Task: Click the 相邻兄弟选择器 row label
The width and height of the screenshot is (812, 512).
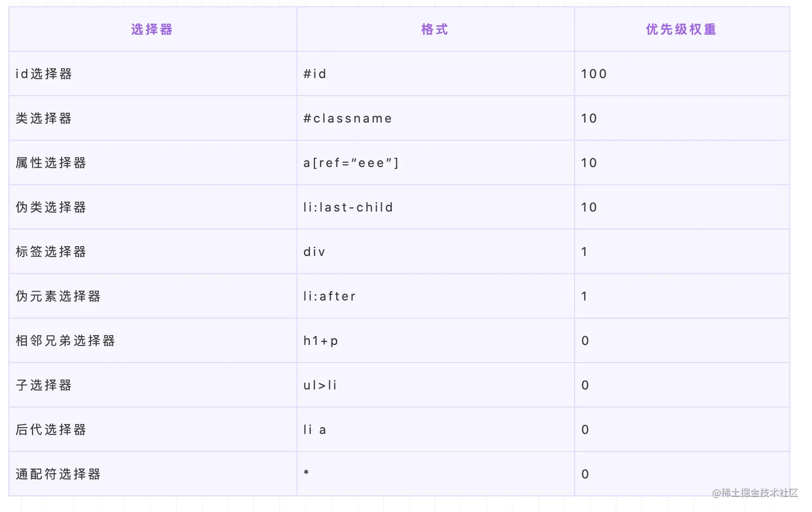Action: coord(65,341)
